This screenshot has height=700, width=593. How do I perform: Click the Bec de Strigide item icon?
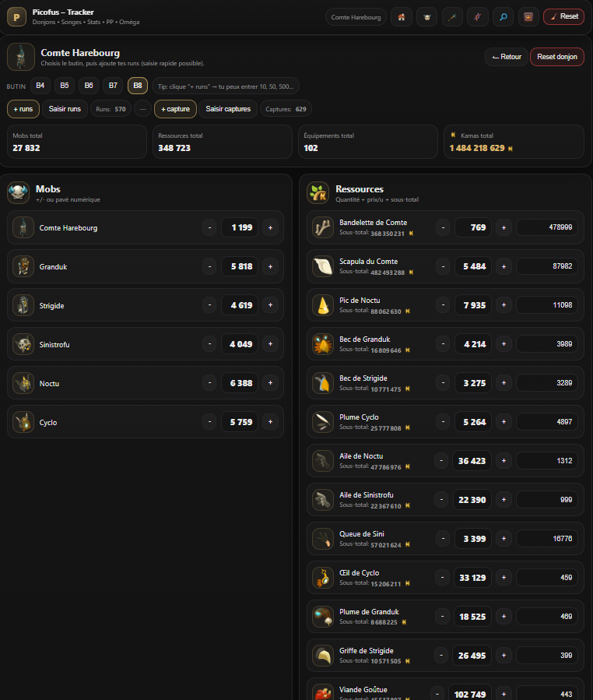click(323, 383)
